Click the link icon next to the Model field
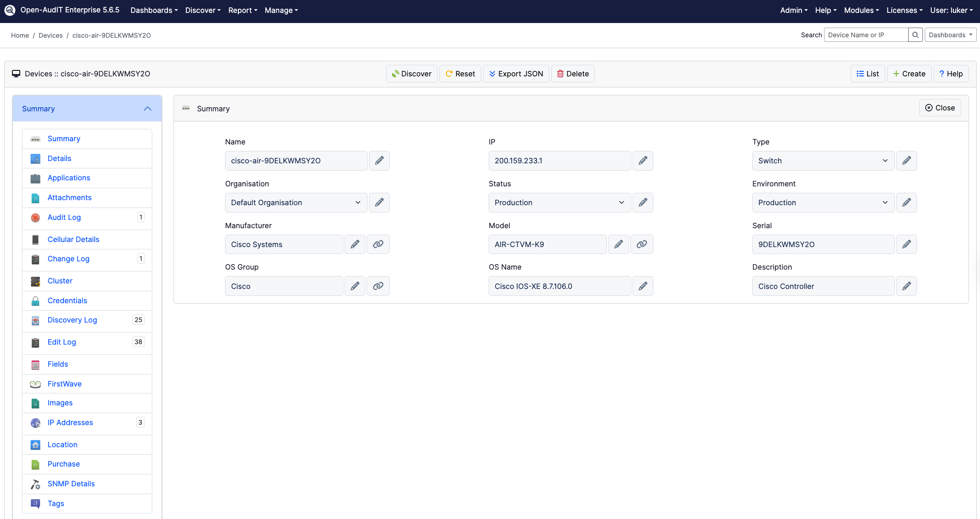This screenshot has height=519, width=980. [x=642, y=244]
